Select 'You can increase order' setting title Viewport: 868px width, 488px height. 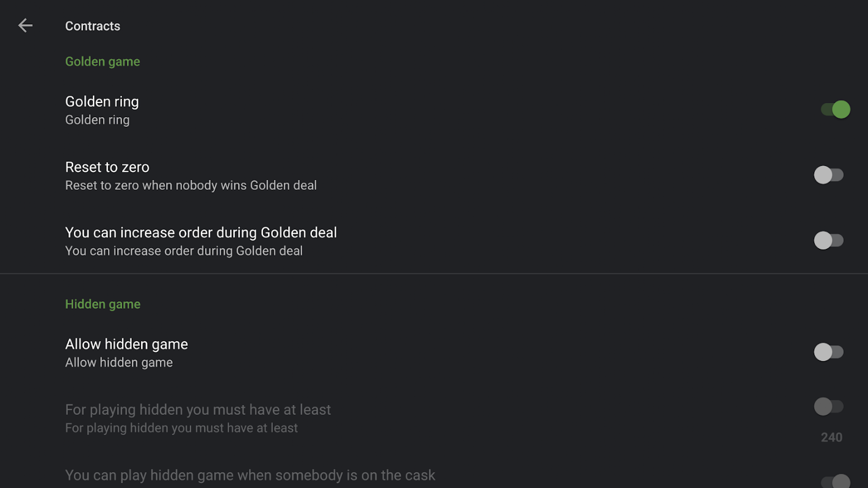[x=201, y=232]
